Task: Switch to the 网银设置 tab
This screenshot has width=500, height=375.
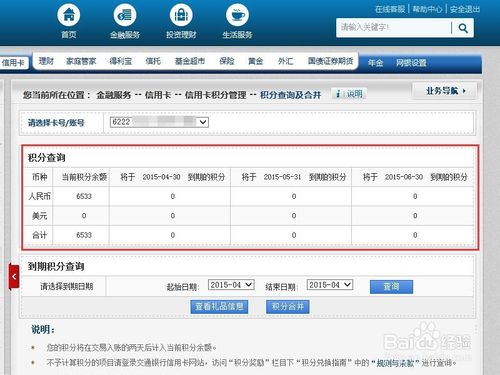Action: [411, 63]
